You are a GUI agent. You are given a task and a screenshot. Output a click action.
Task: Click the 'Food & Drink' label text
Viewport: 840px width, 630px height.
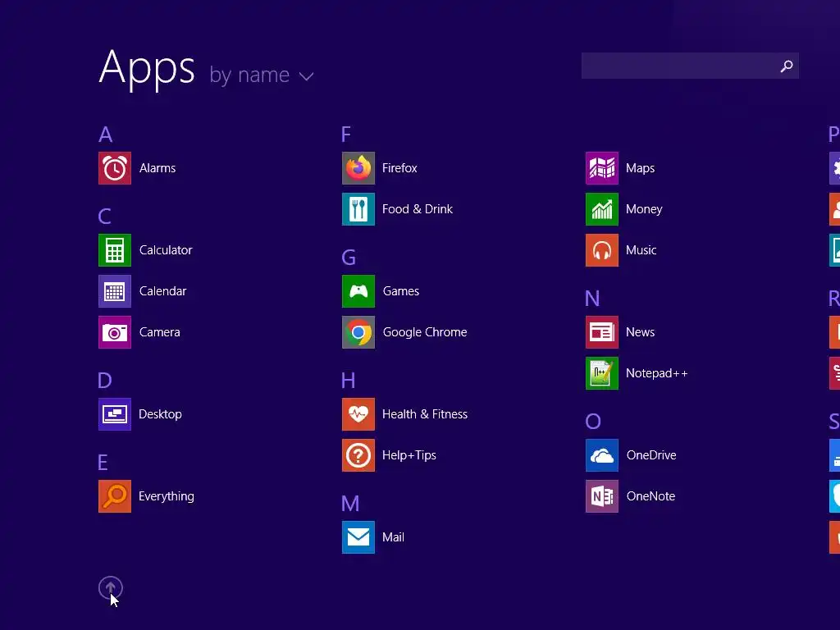click(418, 209)
